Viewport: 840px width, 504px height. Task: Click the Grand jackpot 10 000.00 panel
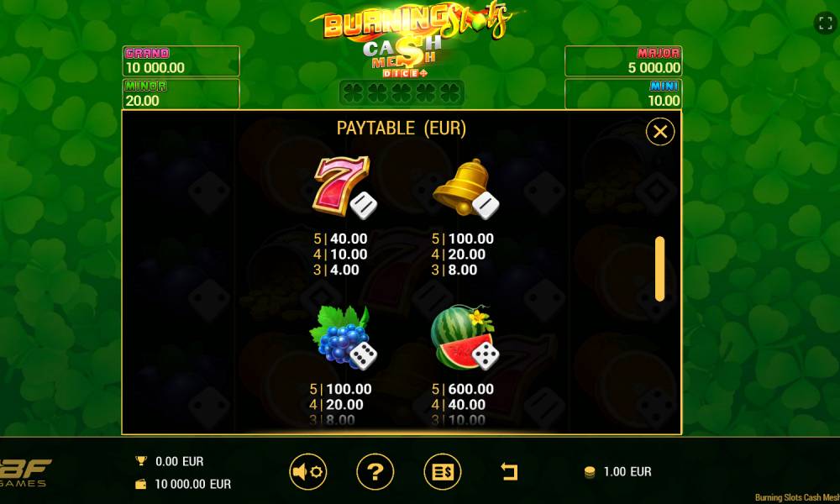pos(181,60)
